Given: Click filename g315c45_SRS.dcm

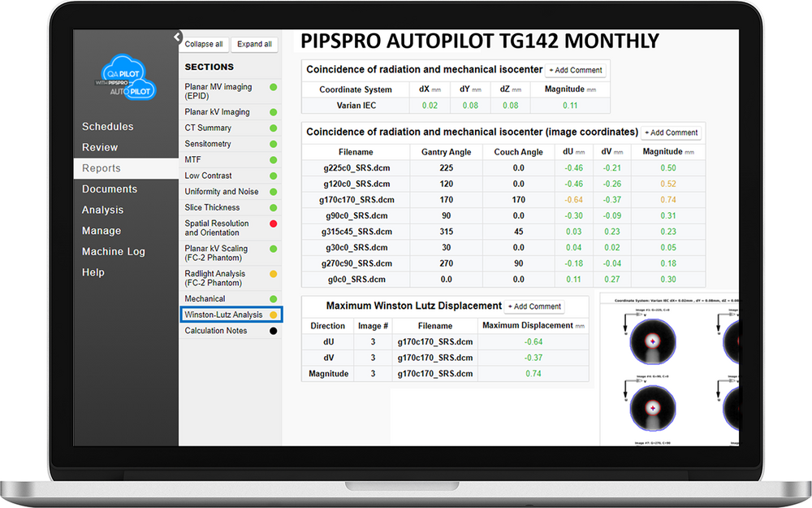Looking at the screenshot, I should (x=356, y=232).
